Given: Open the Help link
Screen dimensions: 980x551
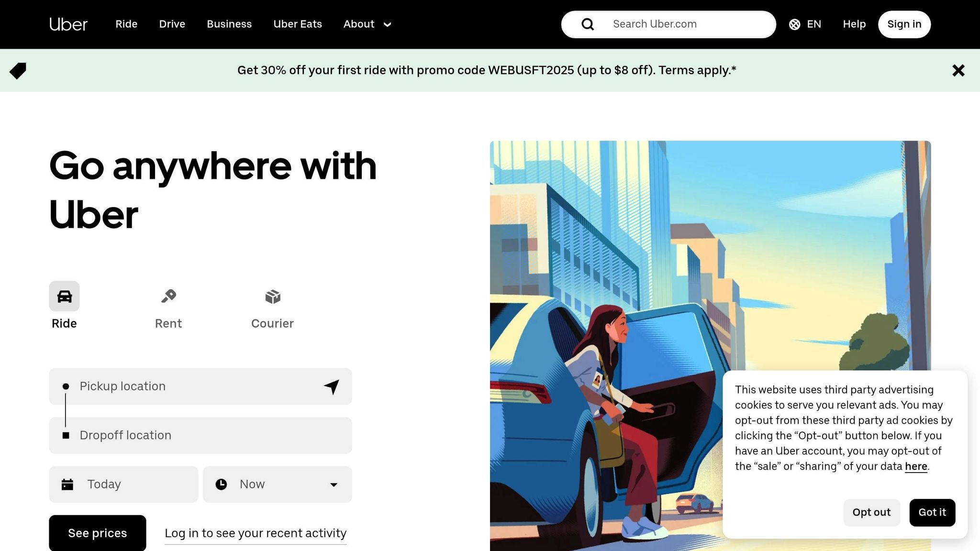Looking at the screenshot, I should click(854, 24).
